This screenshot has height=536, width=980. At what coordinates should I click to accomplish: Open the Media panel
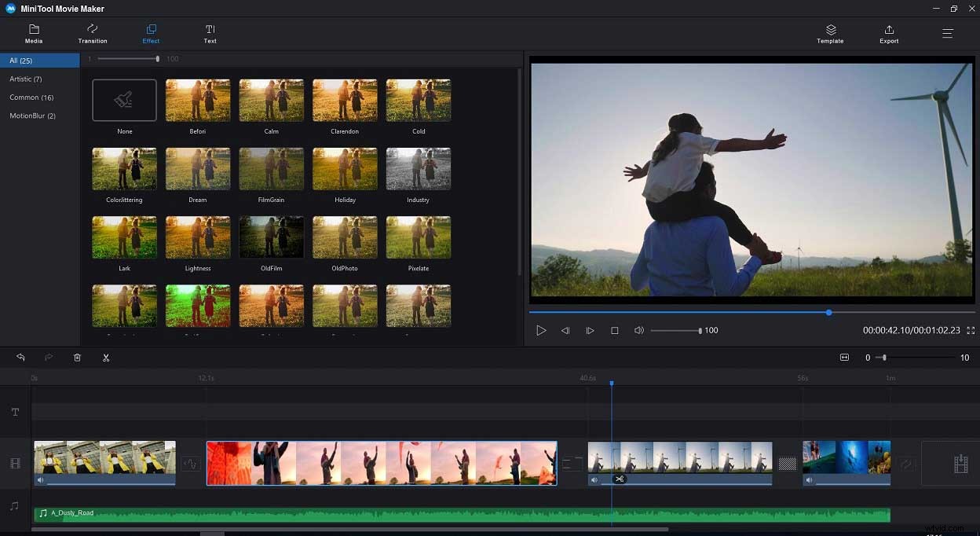(34, 33)
